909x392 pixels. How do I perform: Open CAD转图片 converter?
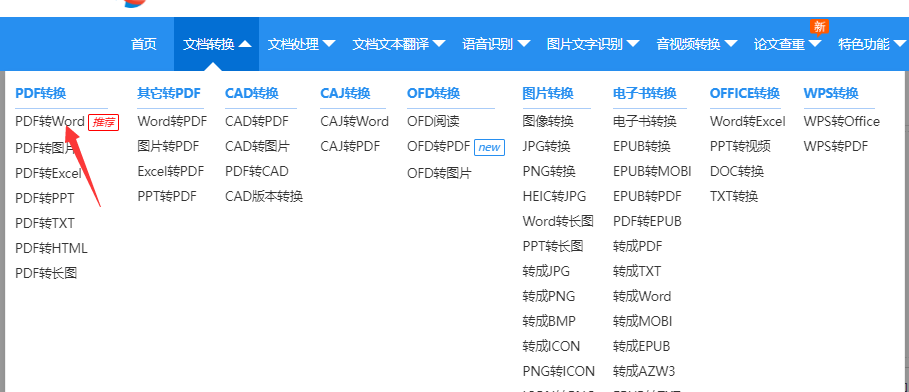pos(258,147)
